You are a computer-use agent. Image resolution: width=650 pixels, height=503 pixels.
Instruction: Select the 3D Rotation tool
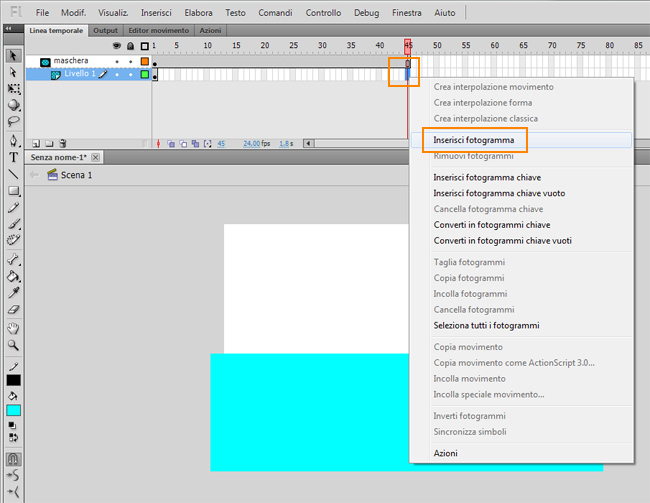point(13,105)
